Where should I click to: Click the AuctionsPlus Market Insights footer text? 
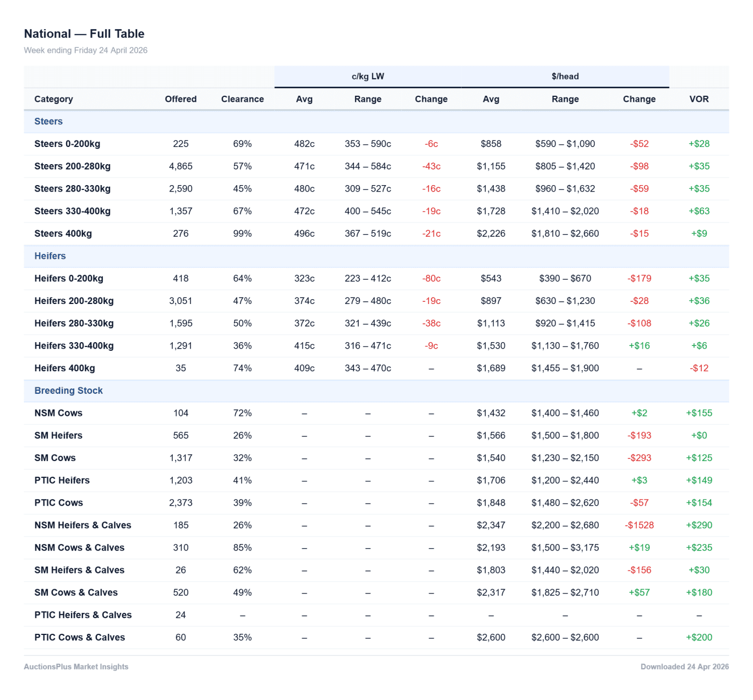click(x=76, y=667)
